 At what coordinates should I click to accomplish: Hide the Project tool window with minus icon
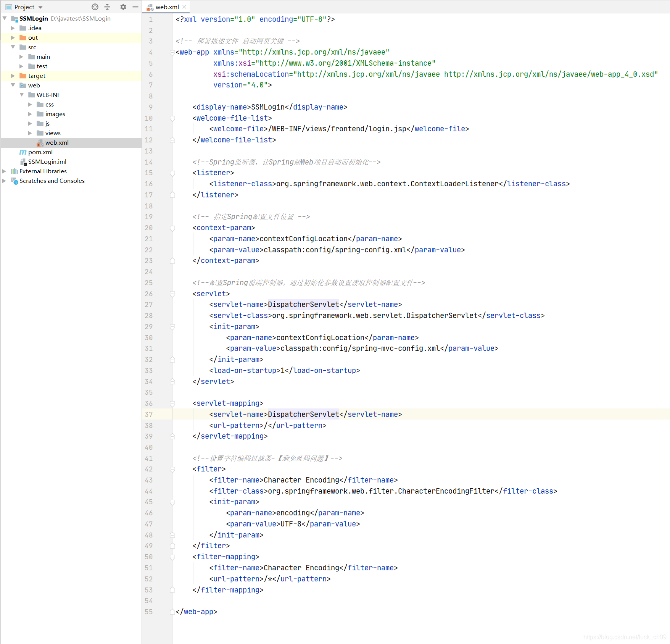135,7
